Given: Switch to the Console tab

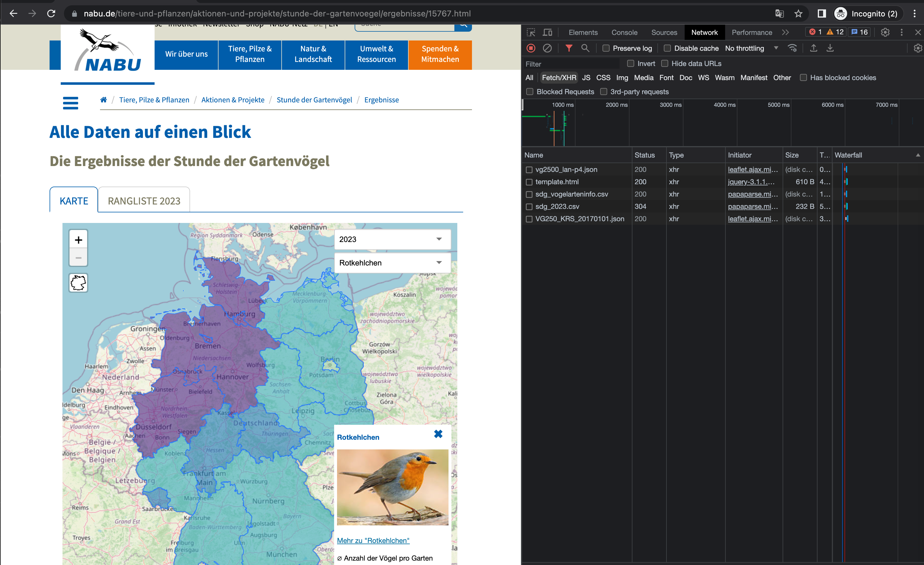Looking at the screenshot, I should pos(625,32).
